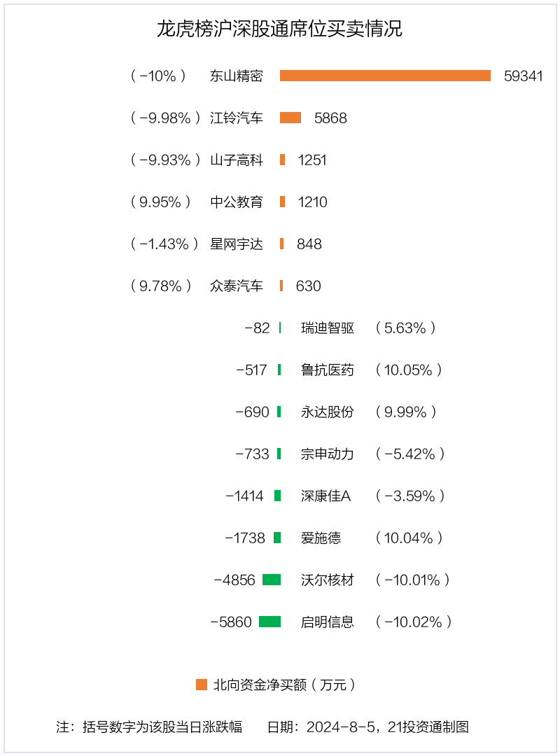Click the 中公教育 stock label
This screenshot has height=756, width=560.
(237, 202)
